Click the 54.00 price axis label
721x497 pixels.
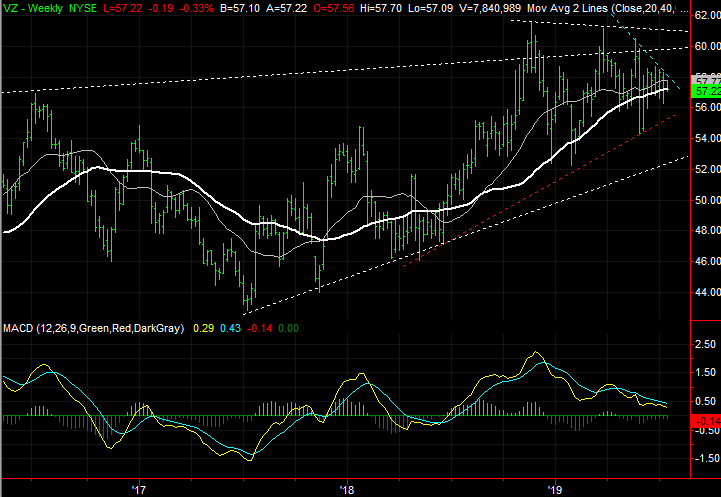click(707, 138)
